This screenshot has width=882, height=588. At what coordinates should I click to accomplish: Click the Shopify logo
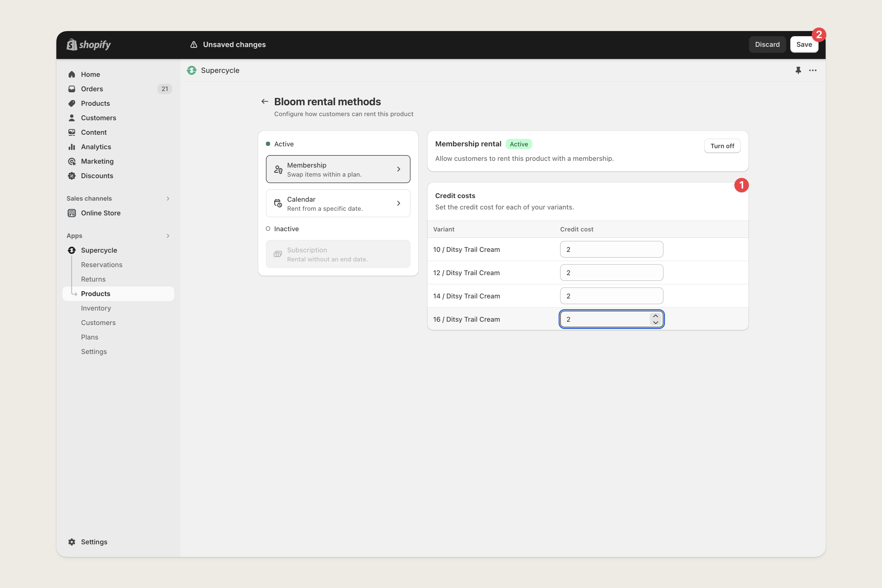coord(88,45)
